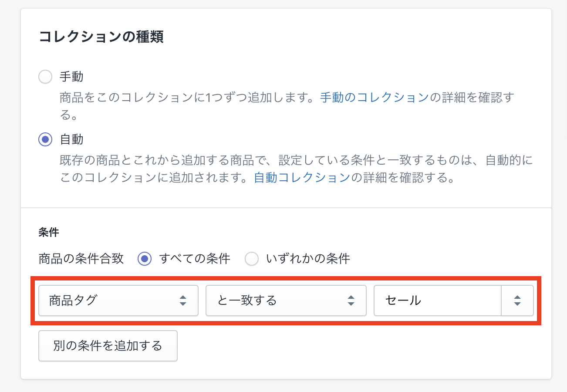Screen dimensions: 567x392
Task: Click the 自動 option label text
Action: tap(71, 139)
